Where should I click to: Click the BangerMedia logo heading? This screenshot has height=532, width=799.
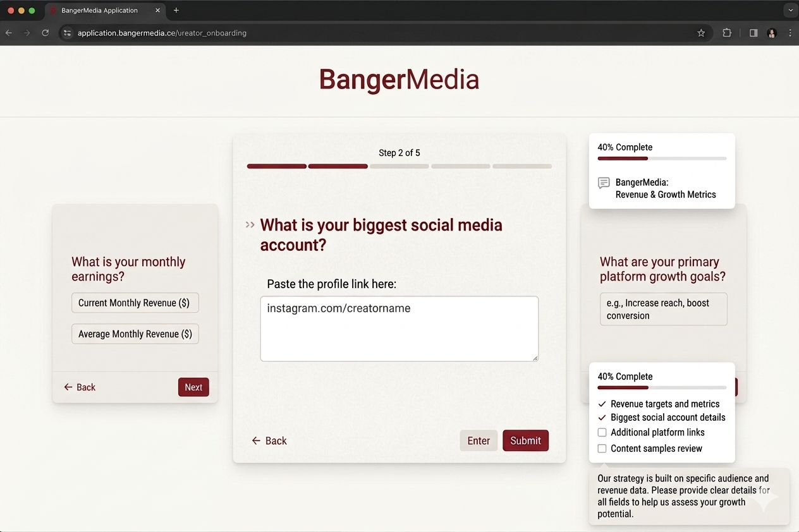tap(399, 80)
